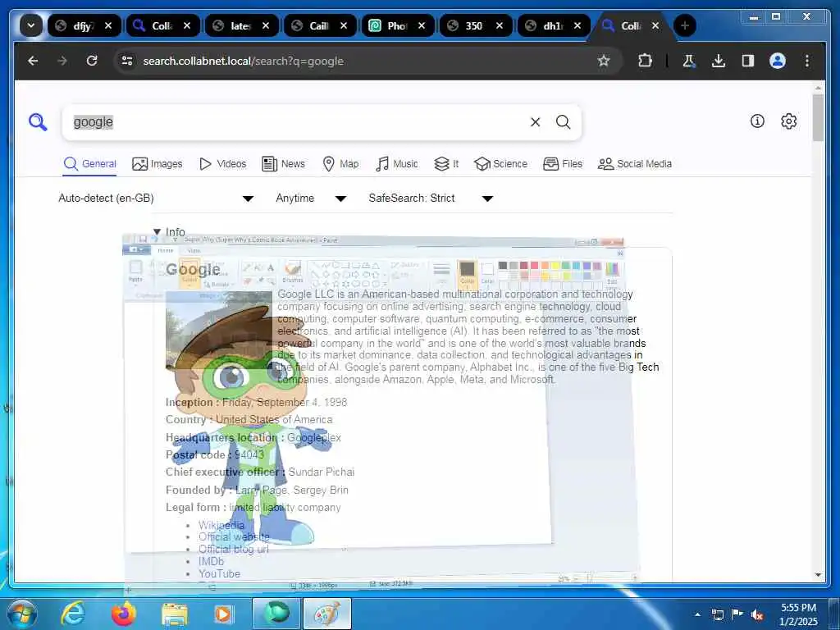Select the Science search category

coord(501,164)
